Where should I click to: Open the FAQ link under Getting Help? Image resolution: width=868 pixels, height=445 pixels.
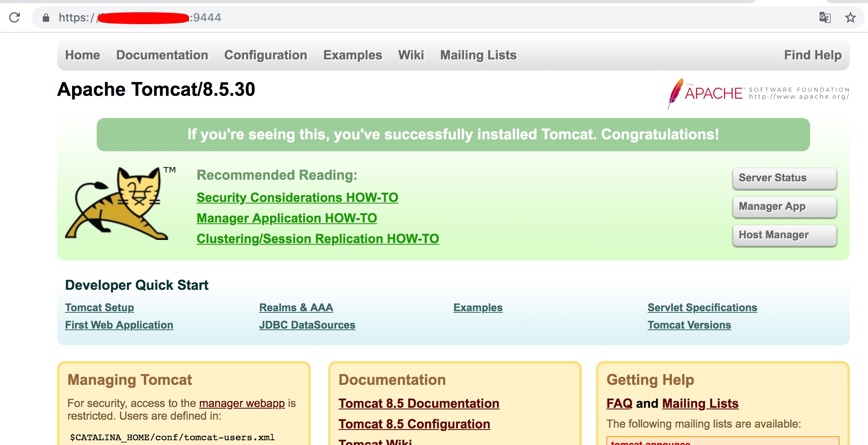point(619,403)
